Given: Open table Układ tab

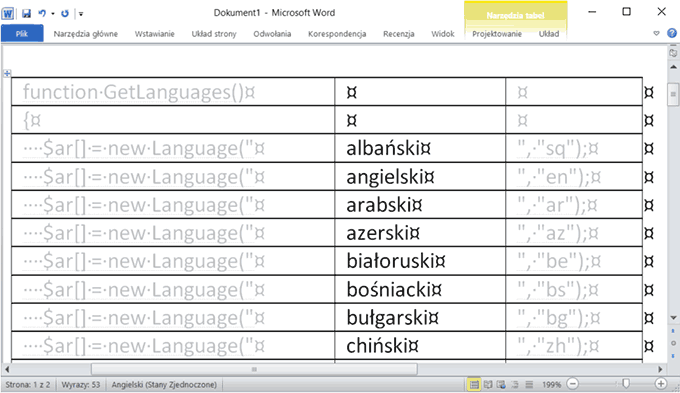Looking at the screenshot, I should 549,34.
